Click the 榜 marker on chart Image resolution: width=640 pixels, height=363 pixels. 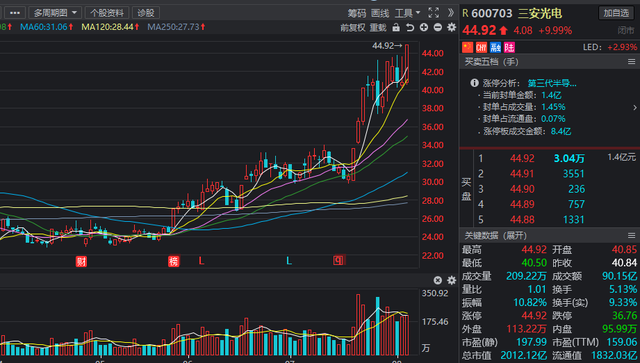click(174, 261)
